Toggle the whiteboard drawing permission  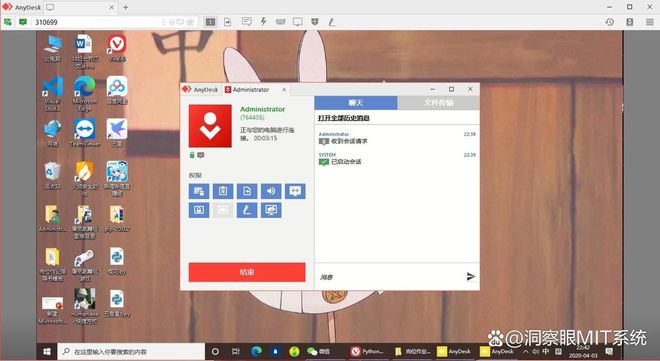[x=247, y=210]
